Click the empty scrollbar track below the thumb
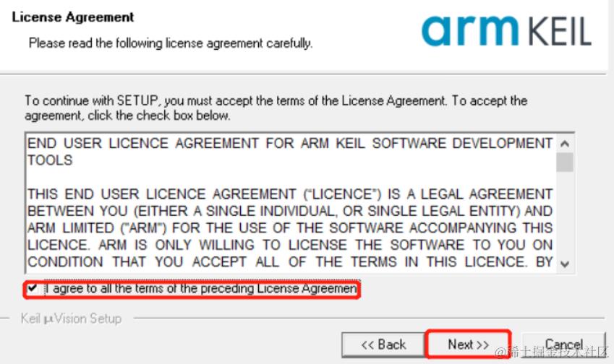The width and height of the screenshot is (614, 364). (565, 214)
